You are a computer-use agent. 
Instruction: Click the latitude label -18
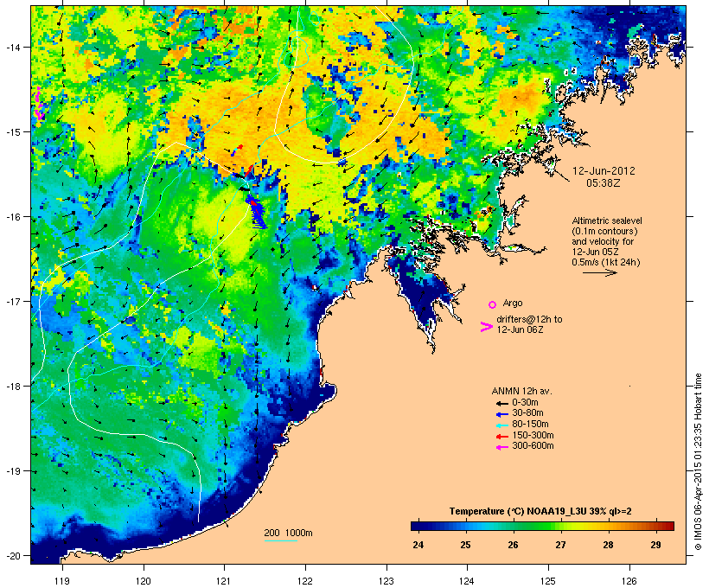[x=12, y=387]
